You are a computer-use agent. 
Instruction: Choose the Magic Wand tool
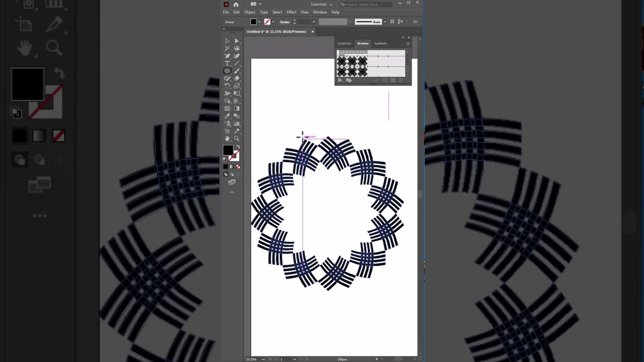pyautogui.click(x=227, y=48)
